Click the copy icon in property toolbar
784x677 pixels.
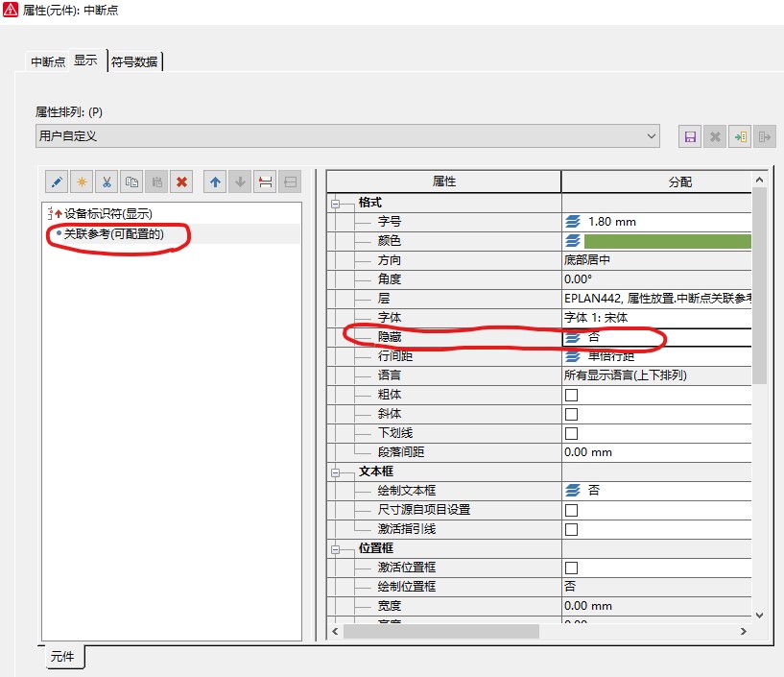coord(132,181)
